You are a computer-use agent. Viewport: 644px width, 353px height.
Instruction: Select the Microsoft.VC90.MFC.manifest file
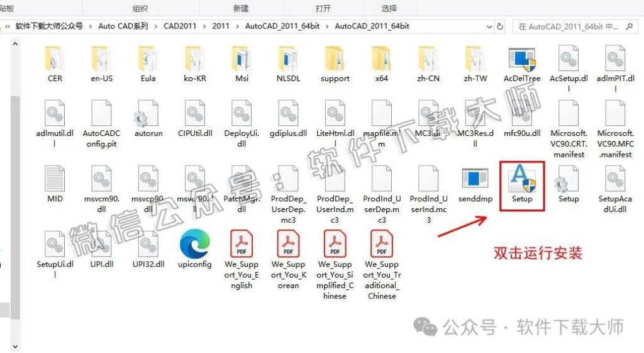615,129
